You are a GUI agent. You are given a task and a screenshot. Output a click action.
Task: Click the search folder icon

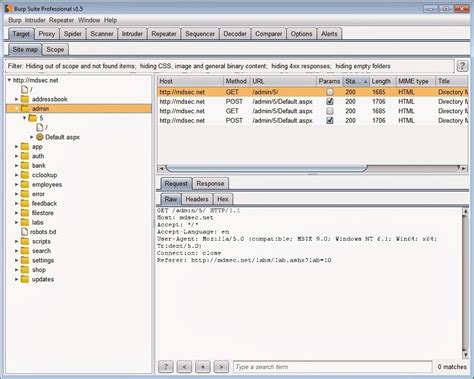25,251
